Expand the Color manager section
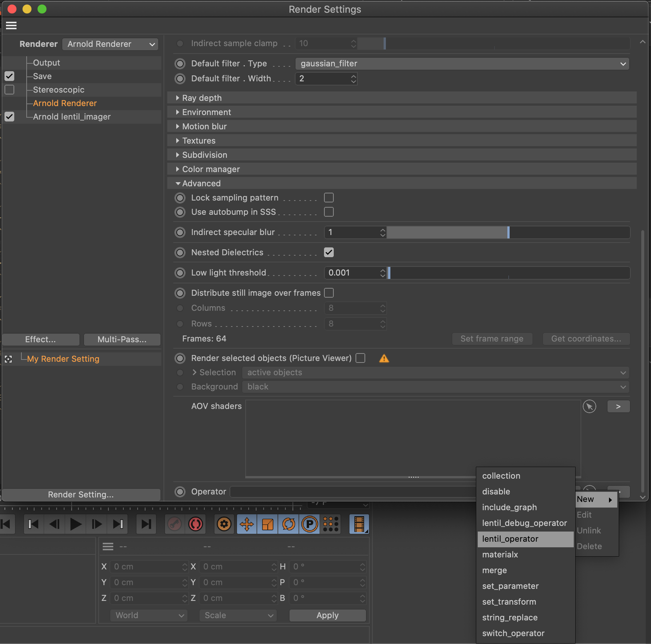 coord(402,169)
